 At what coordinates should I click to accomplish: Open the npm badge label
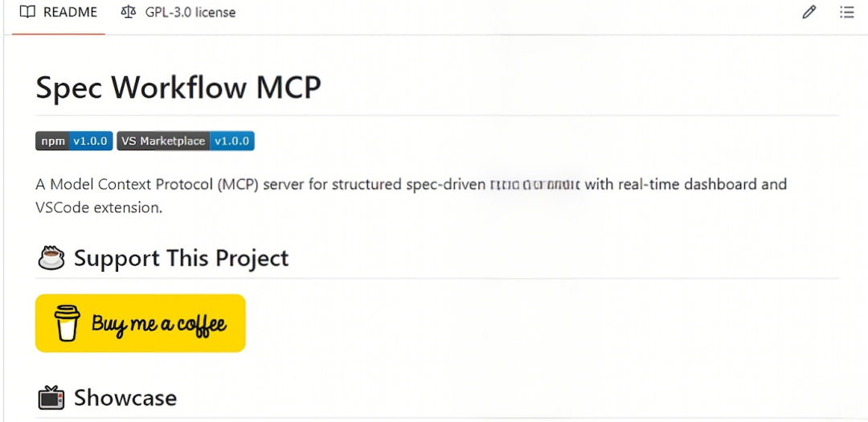(53, 141)
